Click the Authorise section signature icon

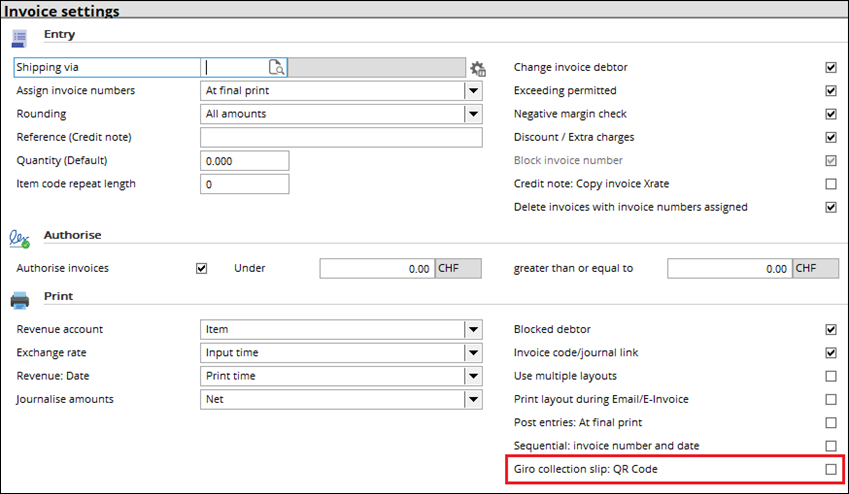click(x=19, y=238)
